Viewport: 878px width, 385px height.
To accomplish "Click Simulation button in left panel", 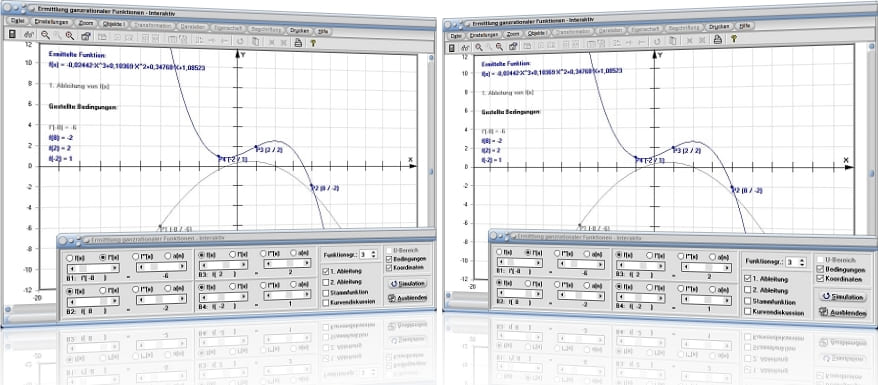I will 408,284.
